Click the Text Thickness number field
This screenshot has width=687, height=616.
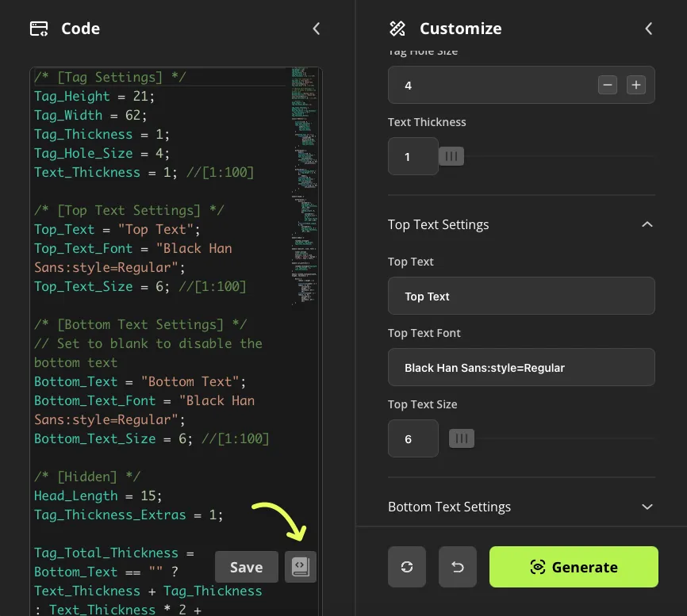pos(413,156)
